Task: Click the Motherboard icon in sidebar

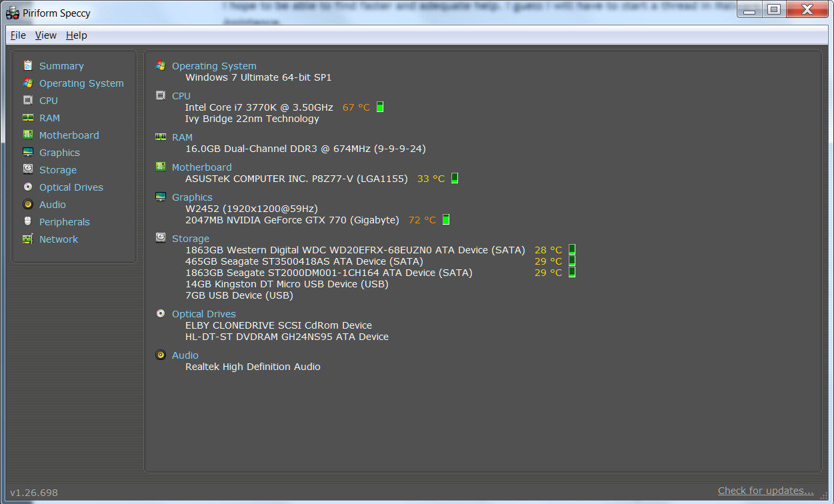Action: point(27,135)
